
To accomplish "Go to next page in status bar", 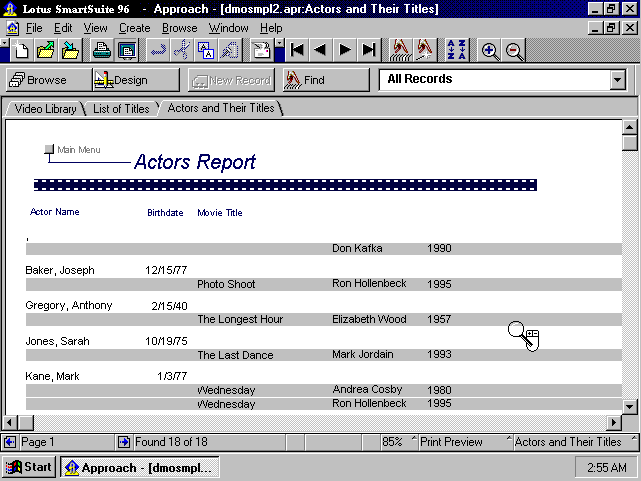I will pos(123,442).
